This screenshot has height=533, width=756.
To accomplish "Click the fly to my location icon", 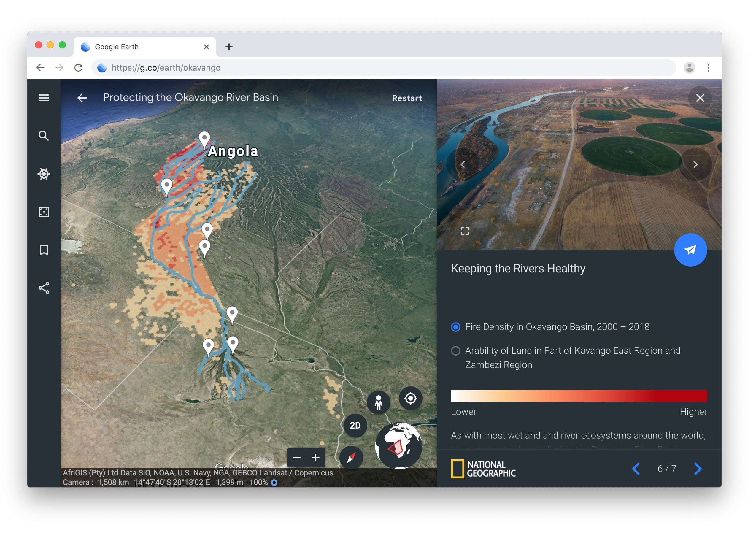I will pyautogui.click(x=411, y=399).
